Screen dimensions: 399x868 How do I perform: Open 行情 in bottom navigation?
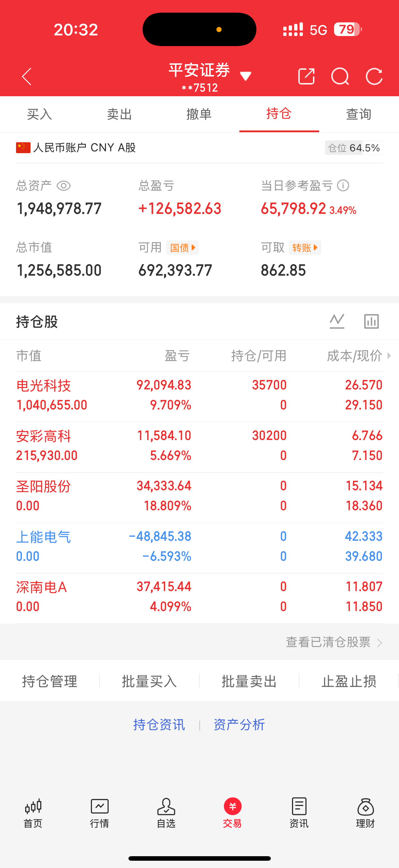coord(99,813)
